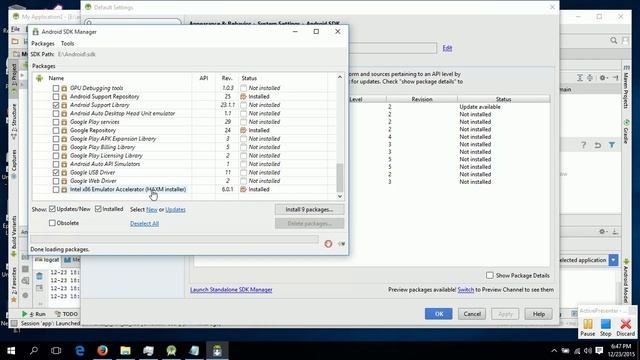Open taskbar search magnifier
640x360 pixels.
[34, 351]
